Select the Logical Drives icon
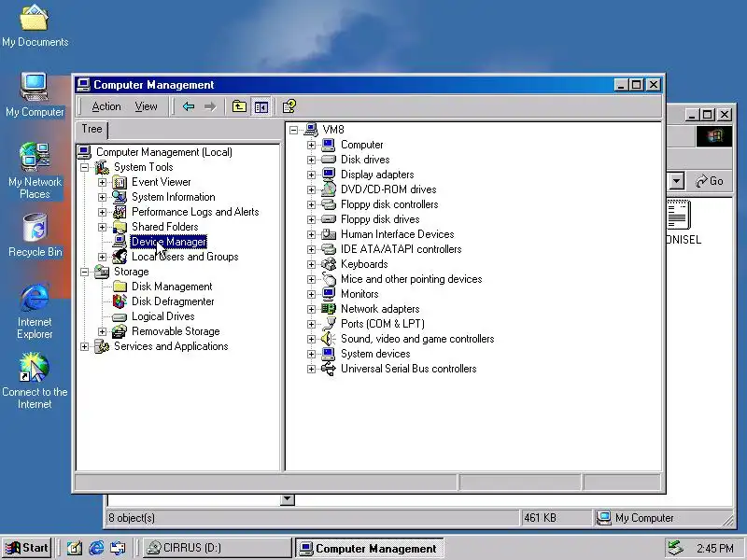 coord(120,316)
